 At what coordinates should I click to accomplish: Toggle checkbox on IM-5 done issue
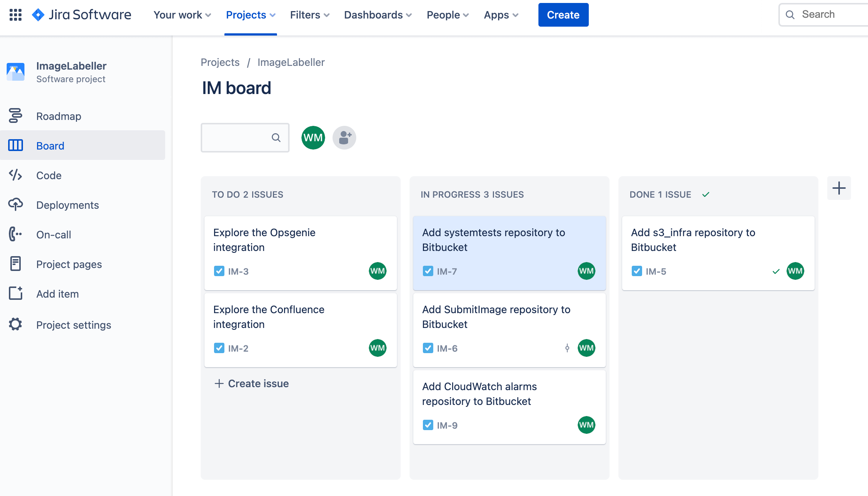pyautogui.click(x=637, y=271)
